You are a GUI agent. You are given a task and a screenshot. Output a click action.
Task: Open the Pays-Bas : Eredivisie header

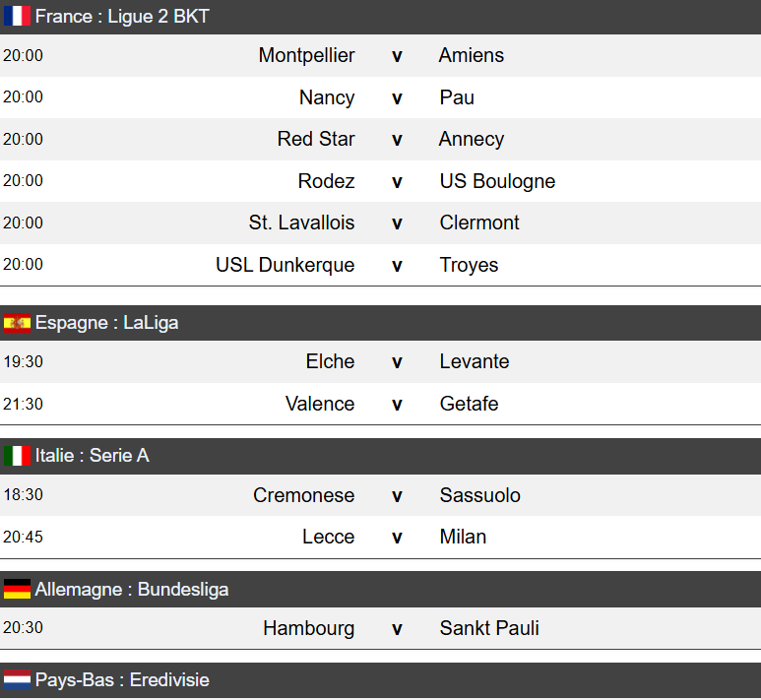coord(122,680)
